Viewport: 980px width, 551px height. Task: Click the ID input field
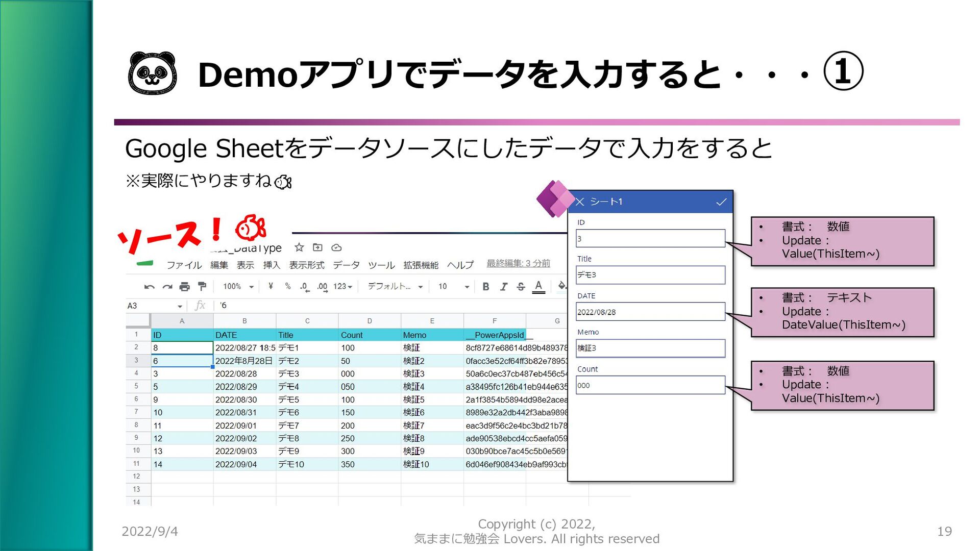650,238
